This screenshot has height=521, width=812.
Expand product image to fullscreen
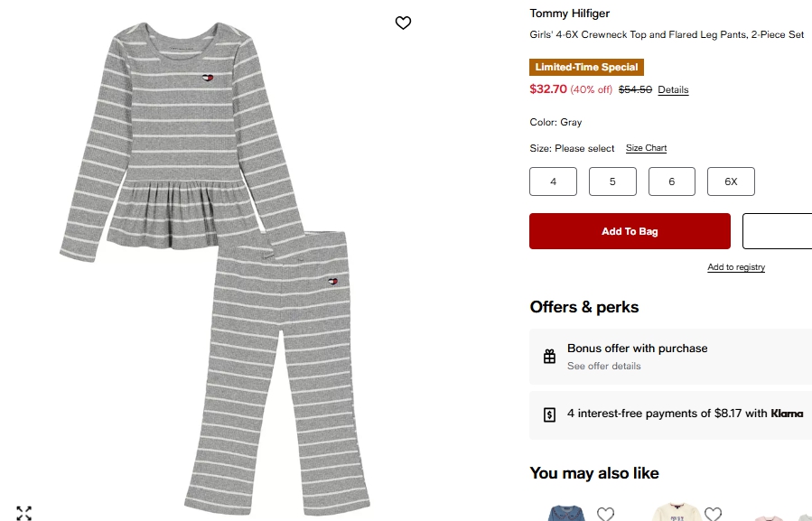[24, 513]
